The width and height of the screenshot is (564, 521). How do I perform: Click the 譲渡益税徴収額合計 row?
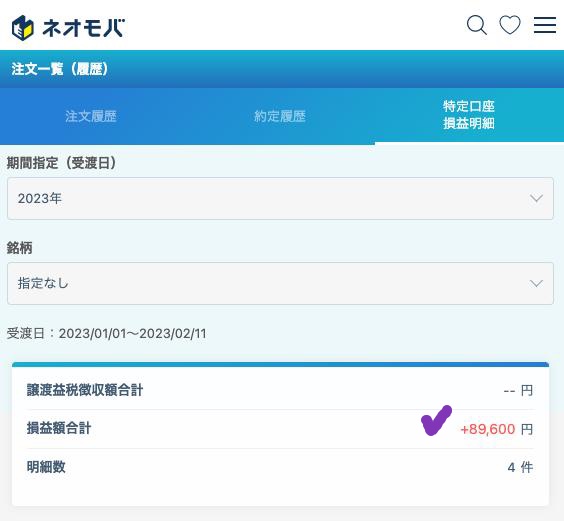click(280, 390)
